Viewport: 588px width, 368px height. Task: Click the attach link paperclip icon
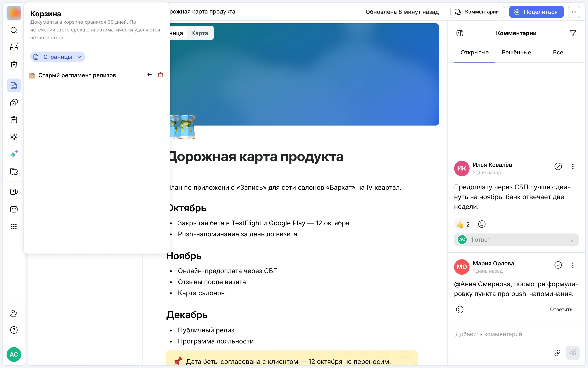[557, 353]
